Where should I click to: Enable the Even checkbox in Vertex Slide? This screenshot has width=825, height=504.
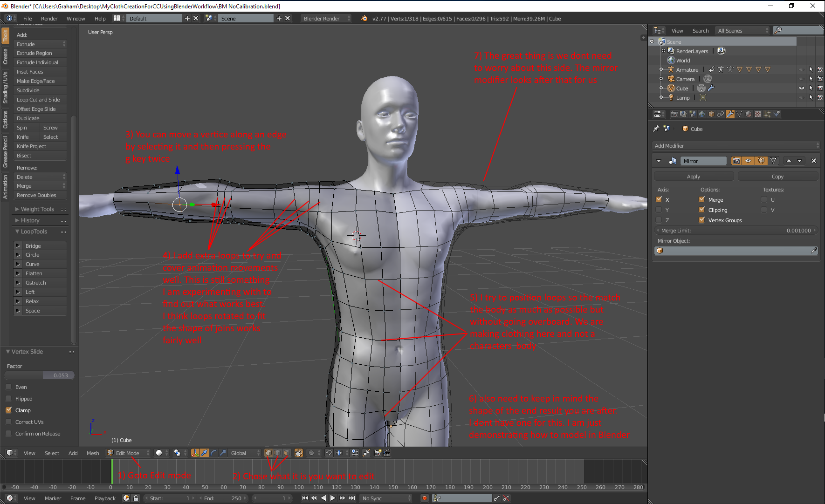[x=8, y=387]
